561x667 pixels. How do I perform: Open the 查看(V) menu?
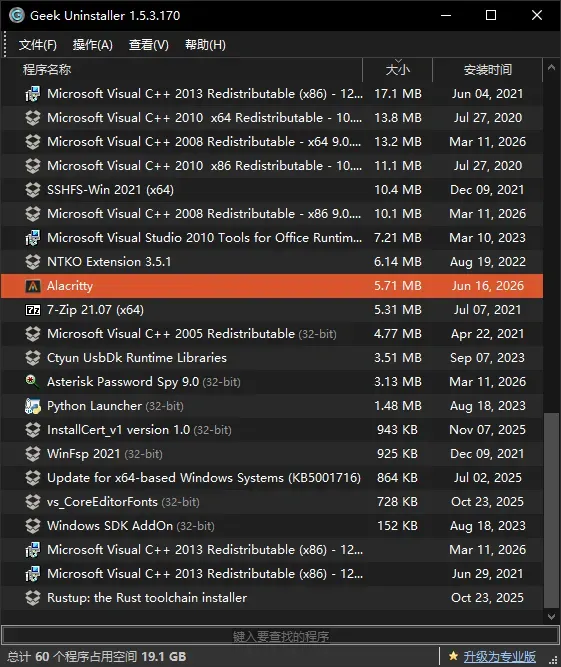pos(148,45)
